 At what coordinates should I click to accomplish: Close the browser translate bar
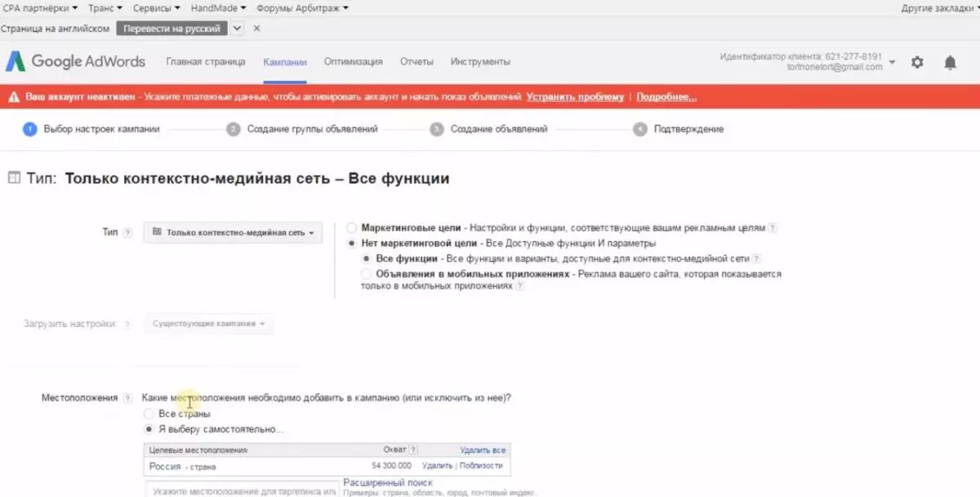click(256, 28)
